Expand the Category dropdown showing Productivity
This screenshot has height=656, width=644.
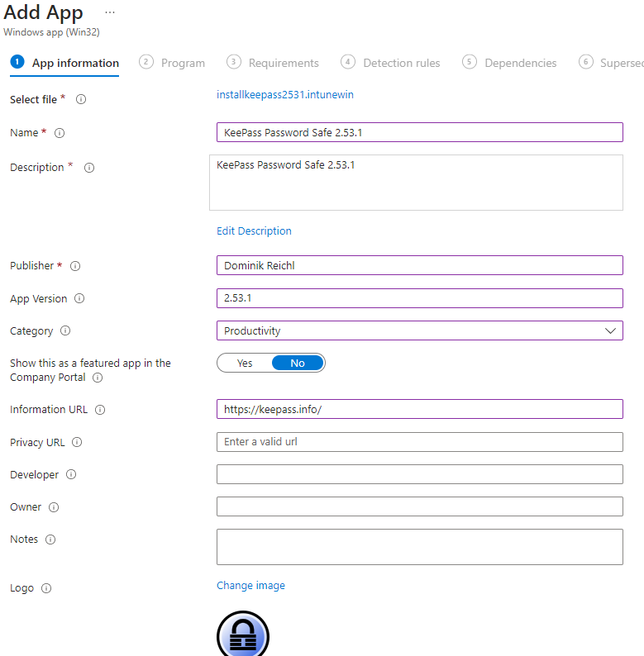tap(420, 331)
